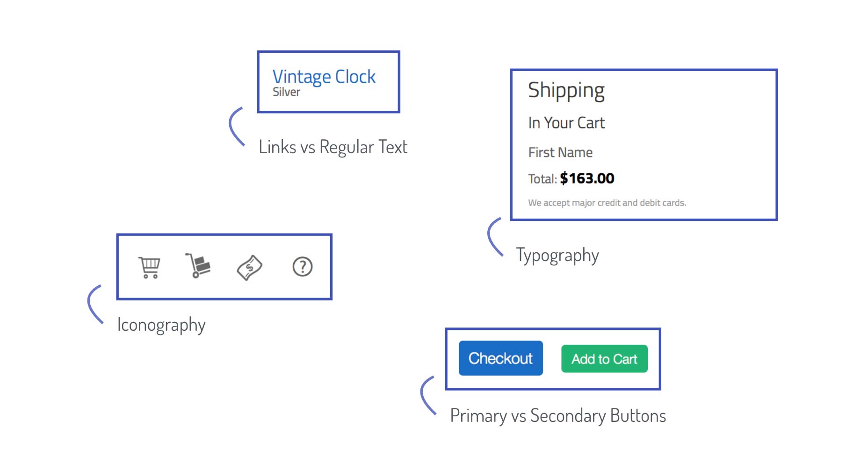Click the Total: label text
This screenshot has height=471, width=868.
click(x=542, y=179)
